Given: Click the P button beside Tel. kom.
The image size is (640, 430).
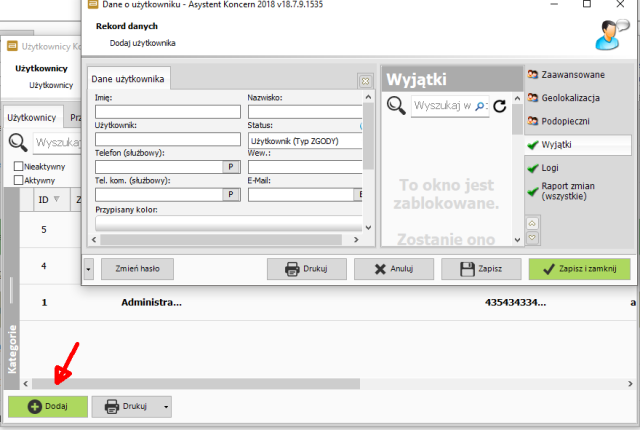Looking at the screenshot, I should 231,194.
